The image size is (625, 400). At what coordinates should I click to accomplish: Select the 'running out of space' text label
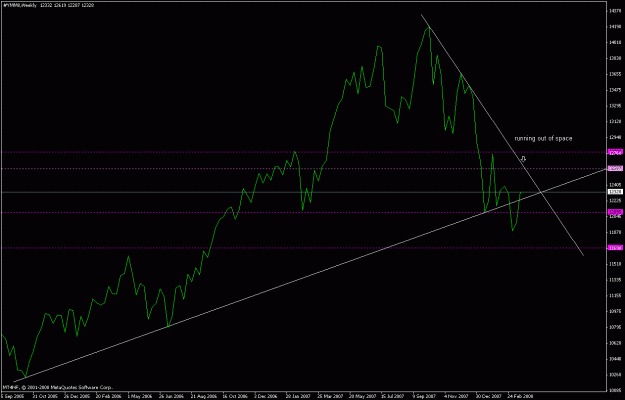pos(543,139)
